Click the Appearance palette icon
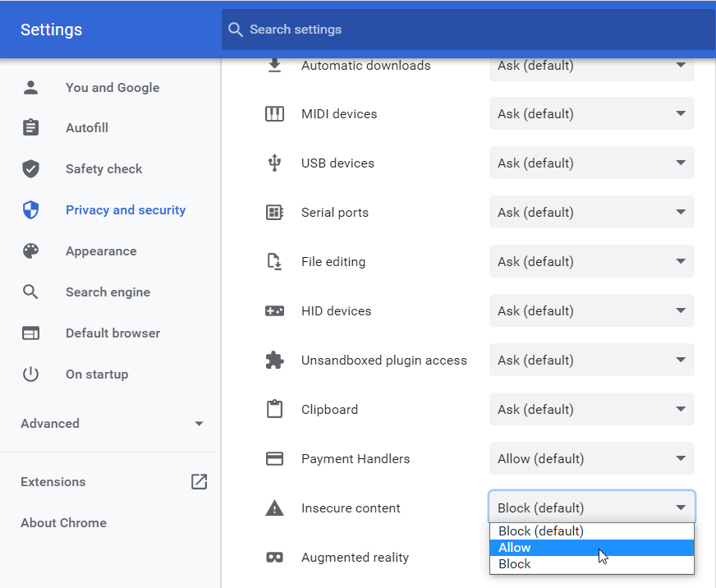716x588 pixels. pyautogui.click(x=30, y=250)
